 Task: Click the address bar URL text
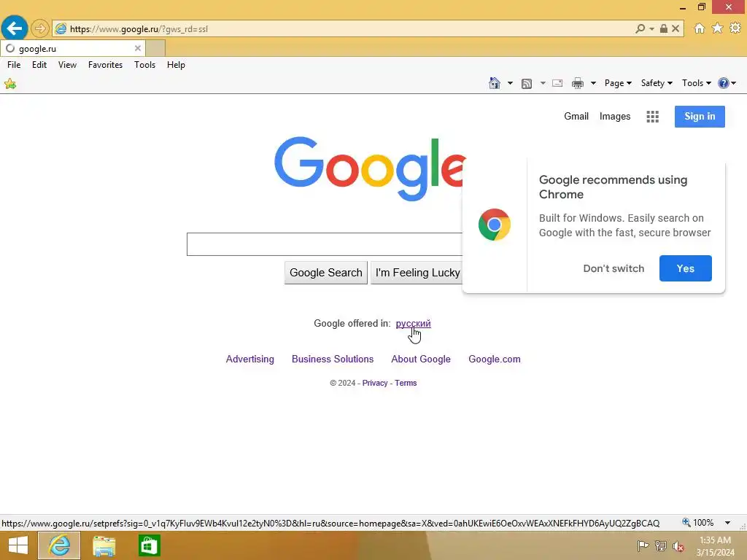[139, 29]
